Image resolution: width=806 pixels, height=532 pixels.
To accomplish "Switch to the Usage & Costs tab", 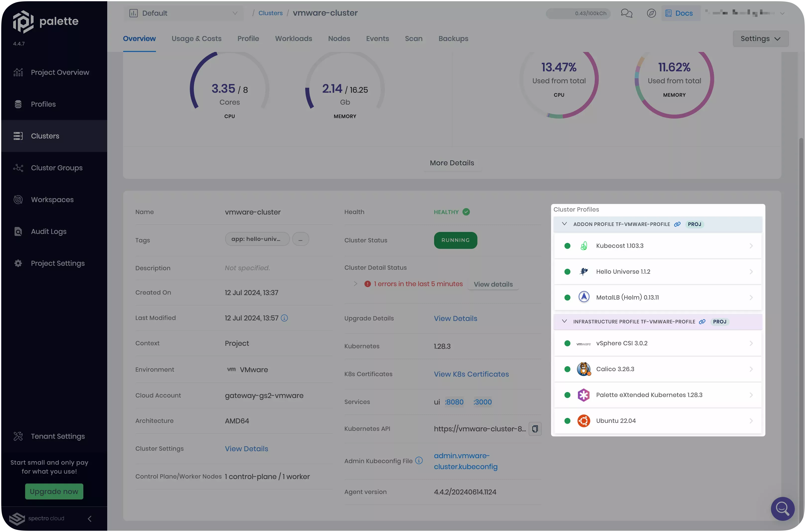I will pos(197,39).
